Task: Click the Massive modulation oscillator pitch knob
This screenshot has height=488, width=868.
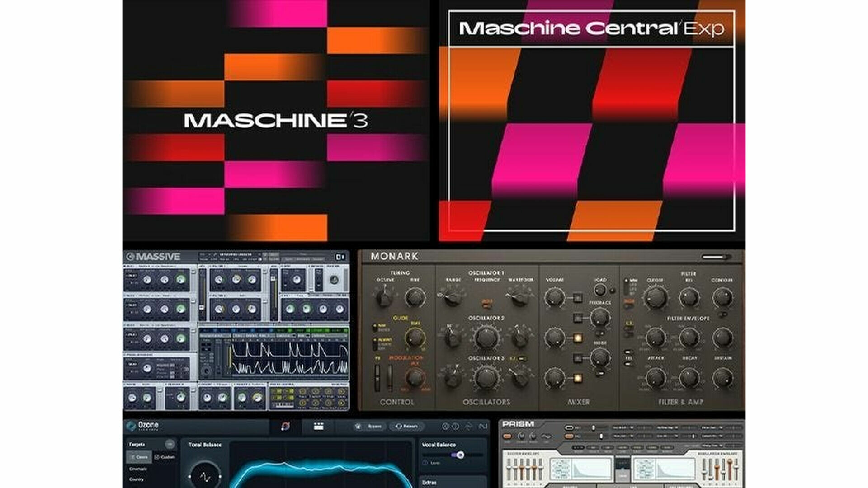Action: [x=147, y=368]
